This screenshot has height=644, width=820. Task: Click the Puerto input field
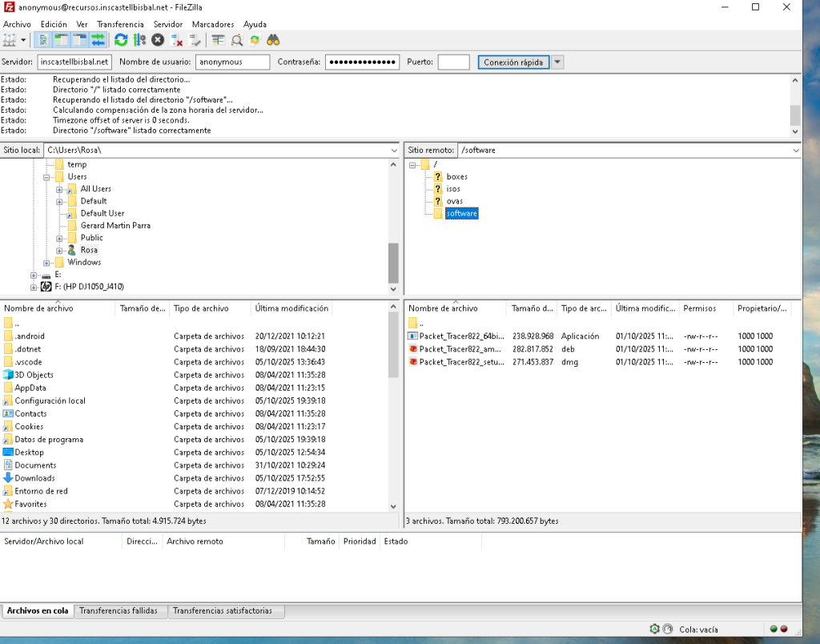click(x=453, y=62)
